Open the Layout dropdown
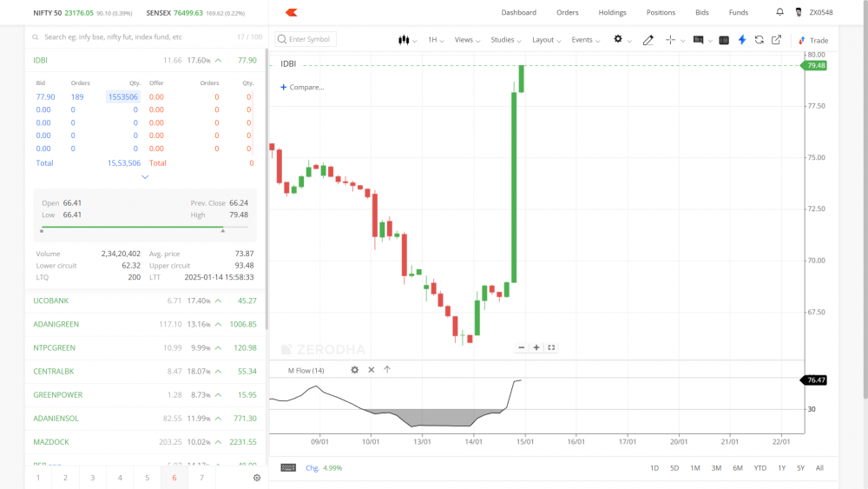Screen dimensions: 868x489 [546, 40]
